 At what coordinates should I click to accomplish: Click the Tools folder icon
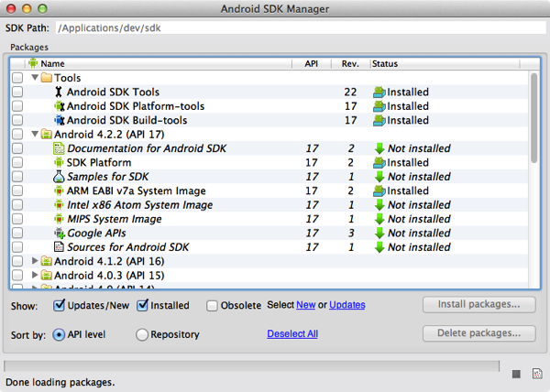click(x=47, y=78)
